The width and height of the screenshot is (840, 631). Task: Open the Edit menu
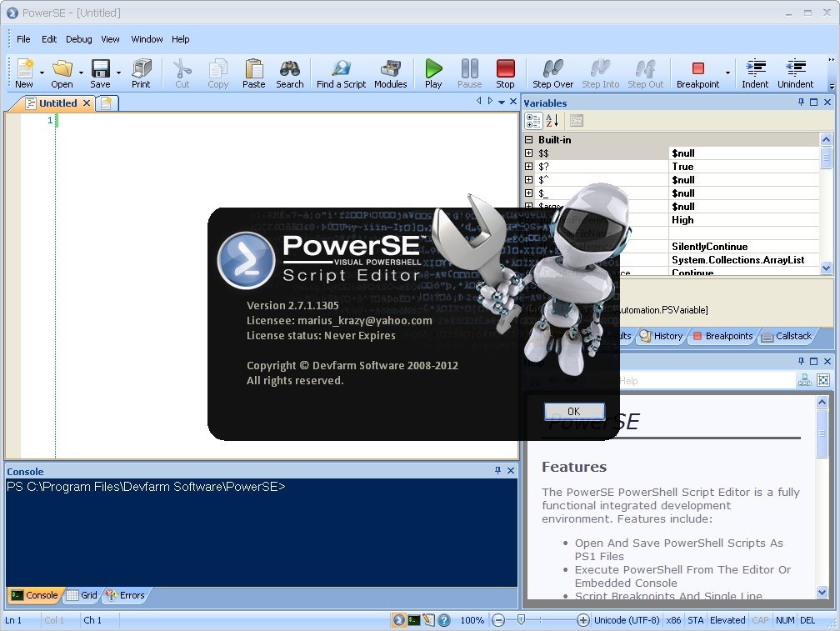pyautogui.click(x=49, y=39)
